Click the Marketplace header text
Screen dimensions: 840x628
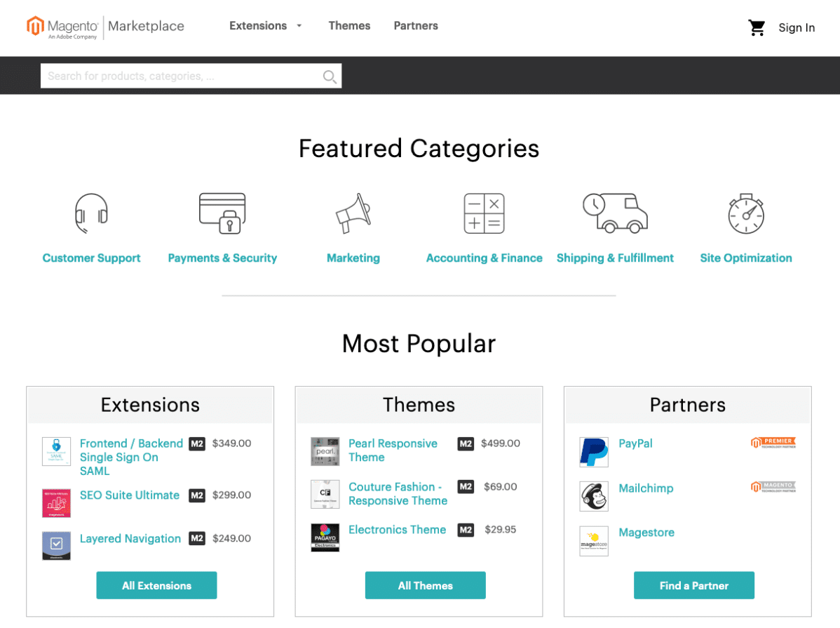pyautogui.click(x=147, y=26)
